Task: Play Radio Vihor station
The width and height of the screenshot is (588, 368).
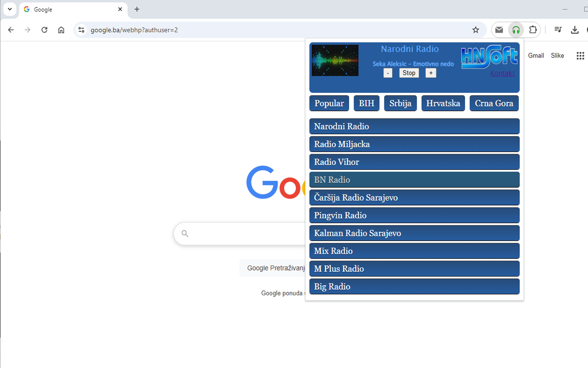Action: click(414, 162)
